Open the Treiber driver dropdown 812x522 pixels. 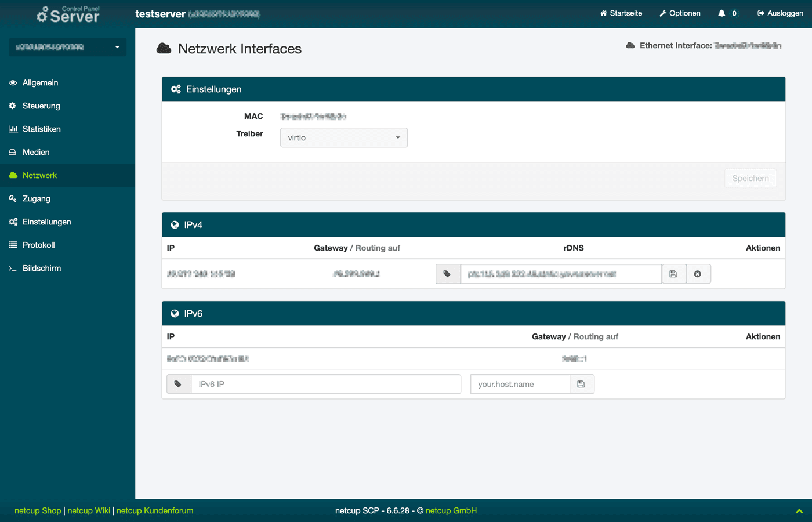pos(343,137)
